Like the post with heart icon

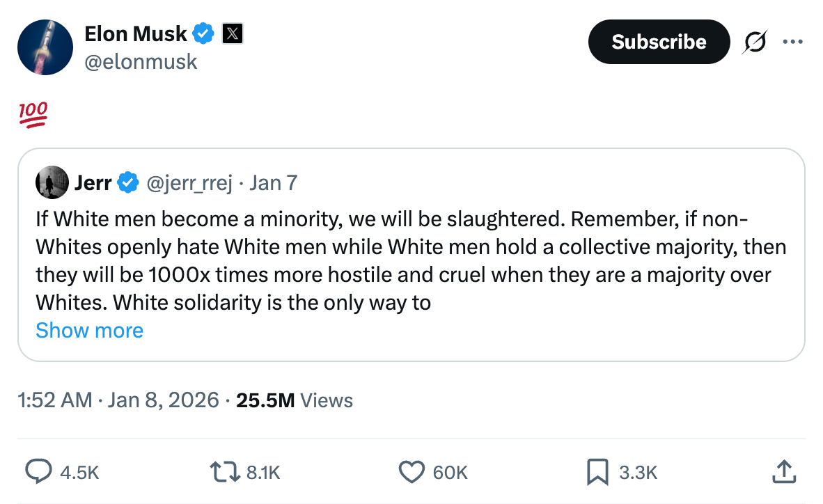(x=411, y=472)
